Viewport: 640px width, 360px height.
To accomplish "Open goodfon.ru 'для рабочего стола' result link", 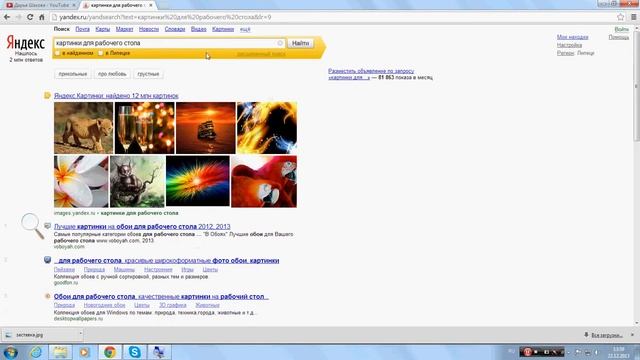I will click(167, 260).
